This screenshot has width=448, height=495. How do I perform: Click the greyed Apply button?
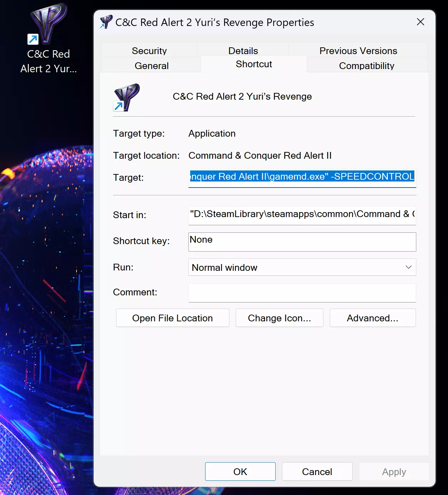[x=394, y=472]
